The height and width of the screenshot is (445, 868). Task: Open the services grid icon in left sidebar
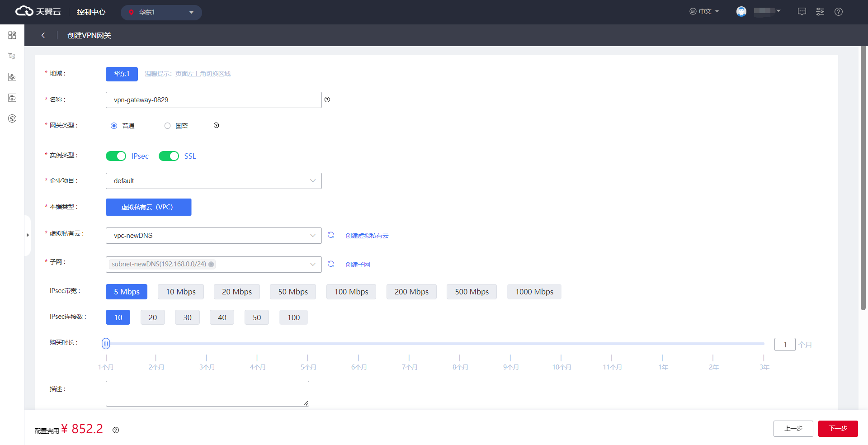[12, 35]
